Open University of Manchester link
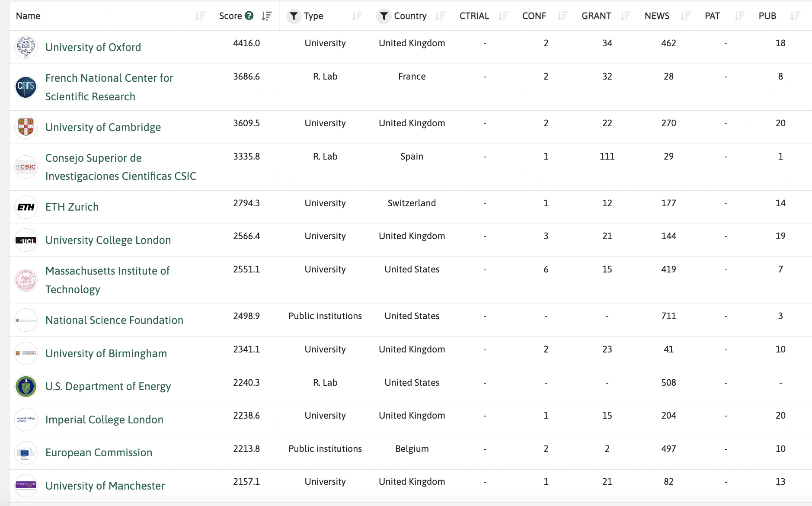This screenshot has height=506, width=812. (105, 486)
